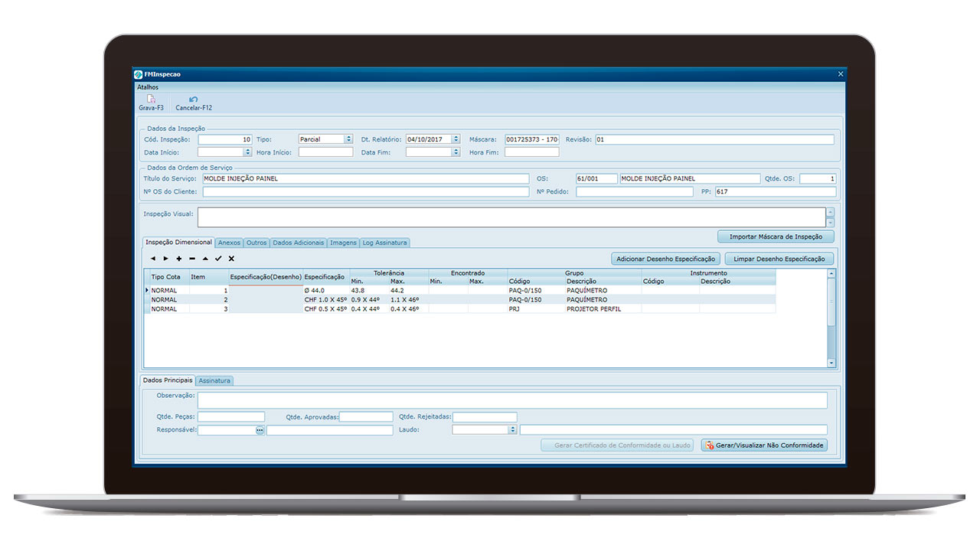Viewport: 980px width, 551px height.
Task: Click the Qtde. Peças field
Action: click(x=231, y=417)
